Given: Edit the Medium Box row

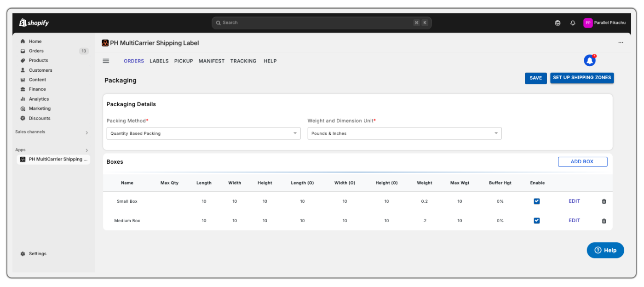Looking at the screenshot, I should click(x=575, y=220).
